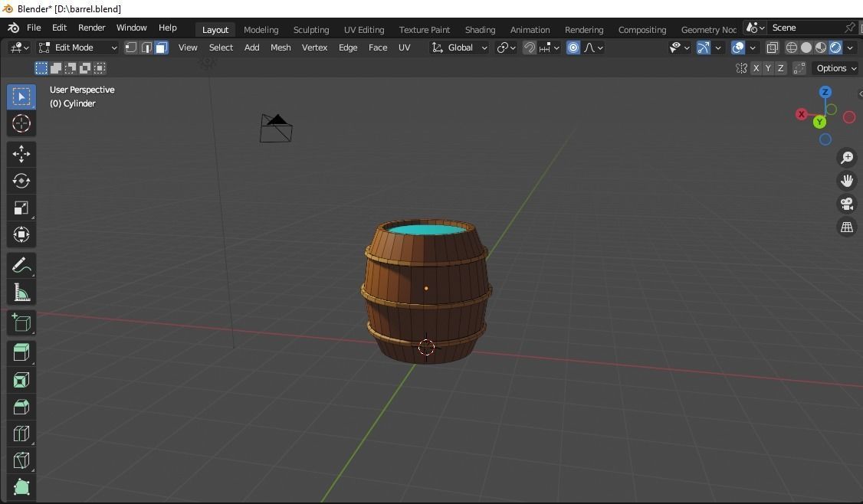The width and height of the screenshot is (863, 504).
Task: Pick the Poly Build tool
Action: (x=21, y=487)
